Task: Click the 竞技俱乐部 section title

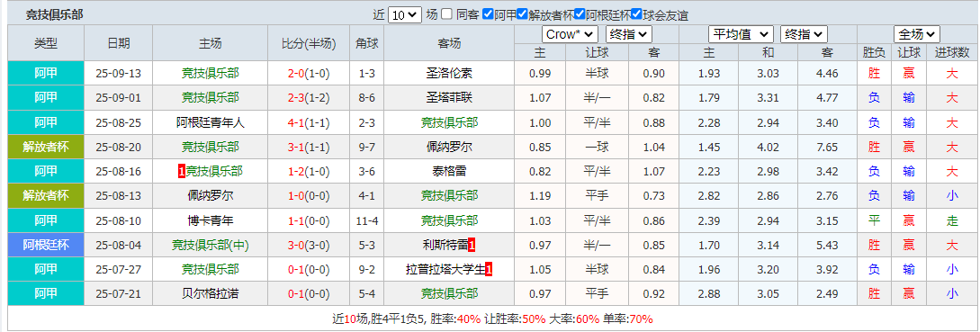Action: (x=54, y=15)
